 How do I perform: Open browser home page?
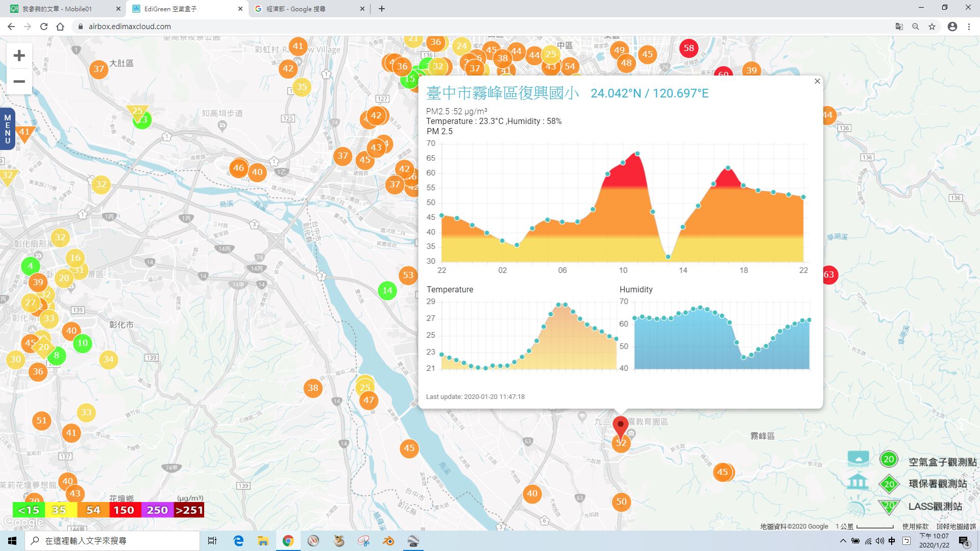pos(60,27)
